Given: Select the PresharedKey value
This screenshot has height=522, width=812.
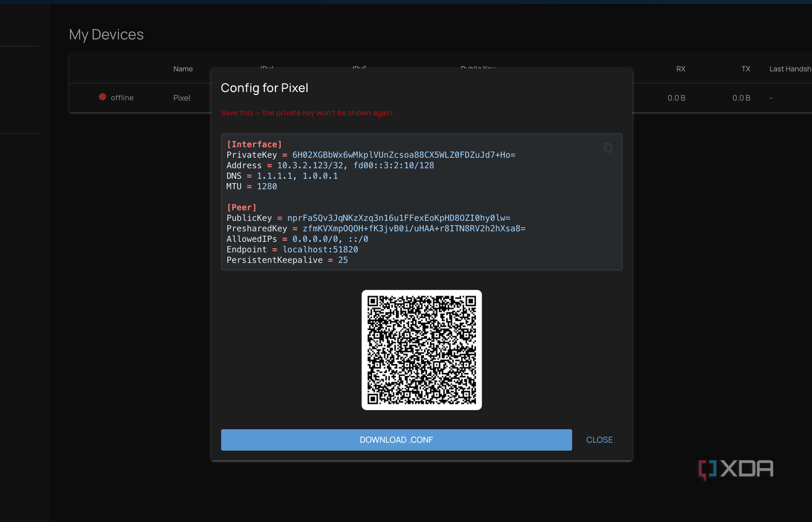Looking at the screenshot, I should pos(414,228).
